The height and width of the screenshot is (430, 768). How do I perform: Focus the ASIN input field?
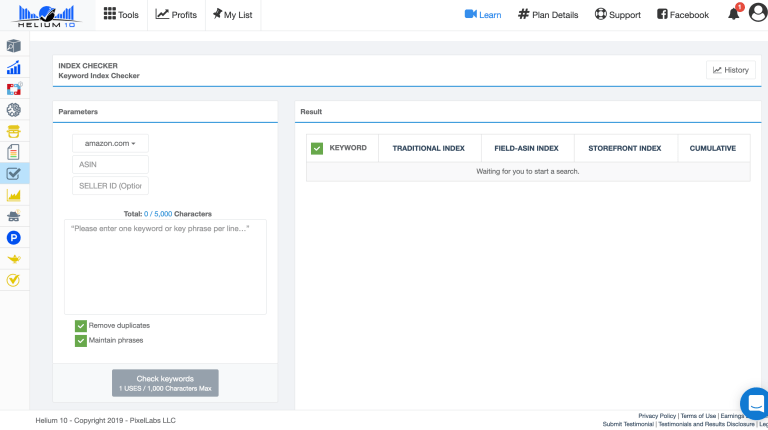click(110, 165)
